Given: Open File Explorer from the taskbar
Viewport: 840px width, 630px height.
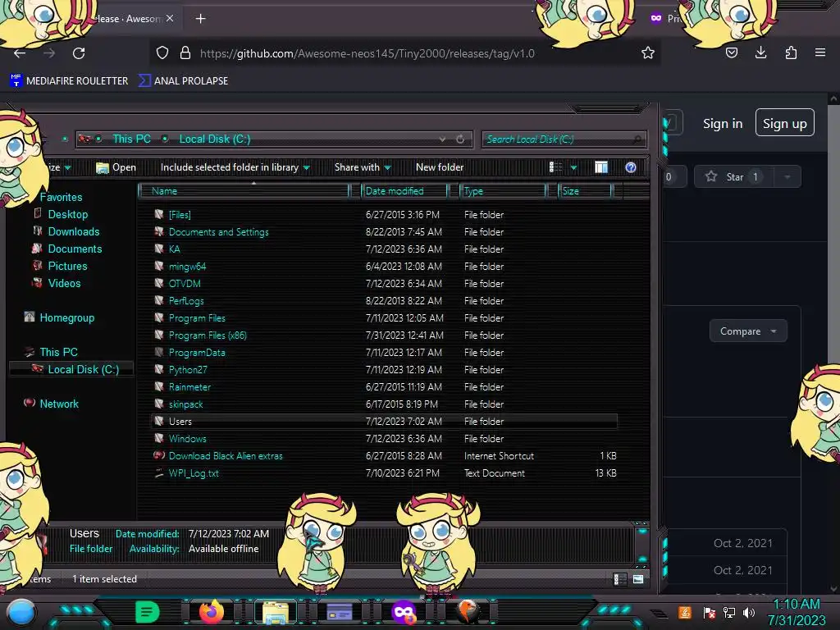Looking at the screenshot, I should pos(276,612).
